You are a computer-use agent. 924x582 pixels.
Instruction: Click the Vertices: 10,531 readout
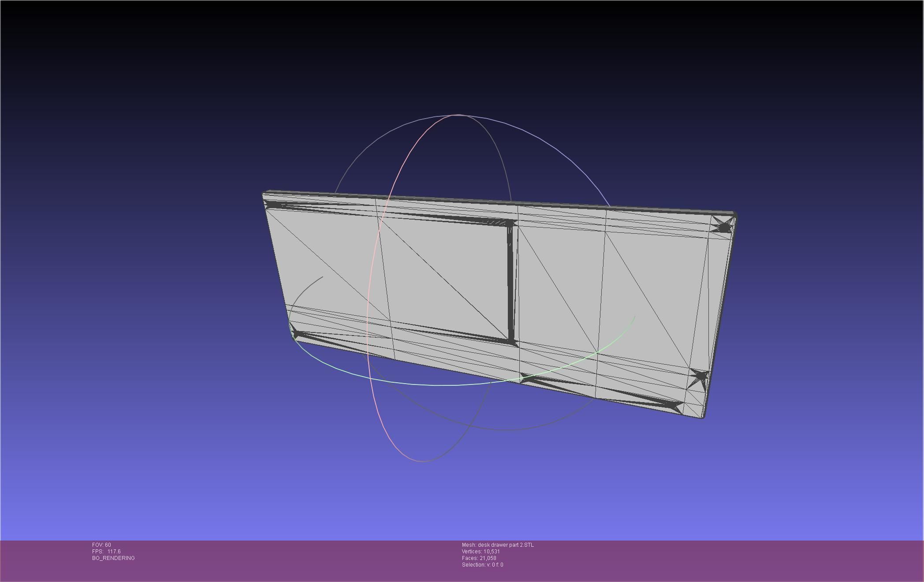coord(481,552)
